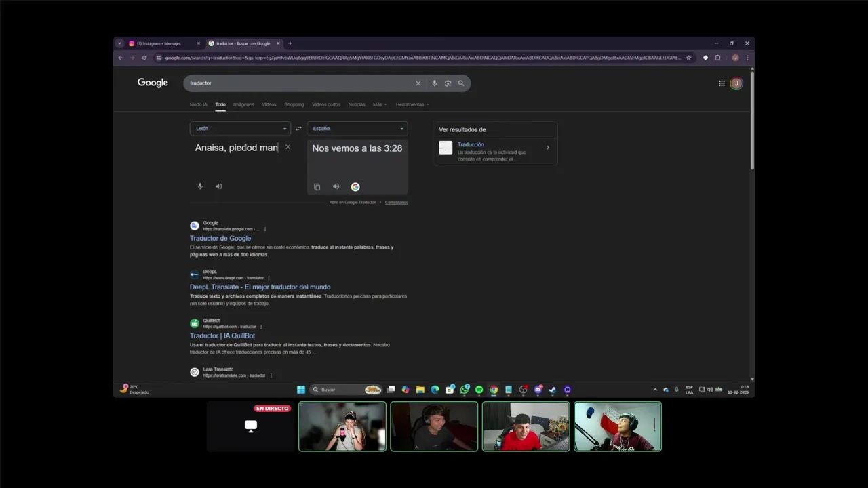Screen dimensions: 868x488
Task: Open Windows Start menu
Action: (301, 390)
